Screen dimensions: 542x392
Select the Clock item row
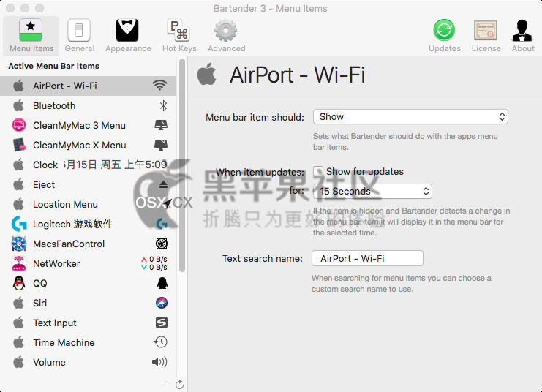[89, 165]
